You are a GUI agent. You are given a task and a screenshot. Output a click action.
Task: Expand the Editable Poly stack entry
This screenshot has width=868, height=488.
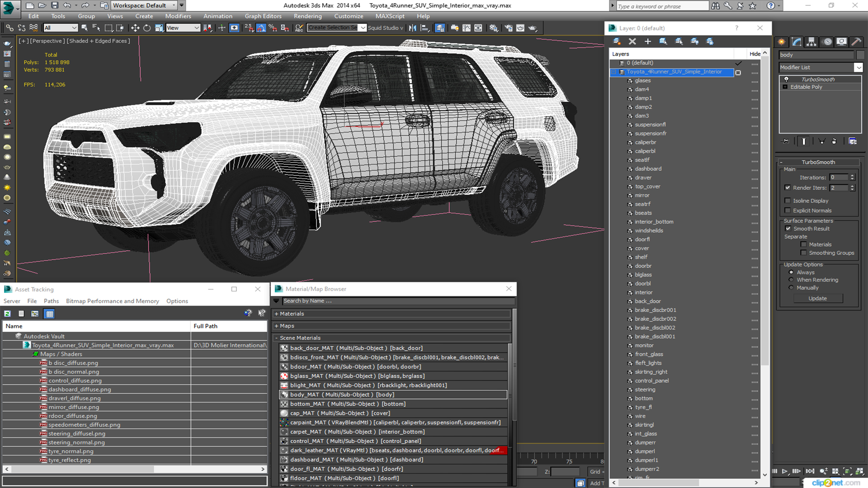click(x=785, y=87)
